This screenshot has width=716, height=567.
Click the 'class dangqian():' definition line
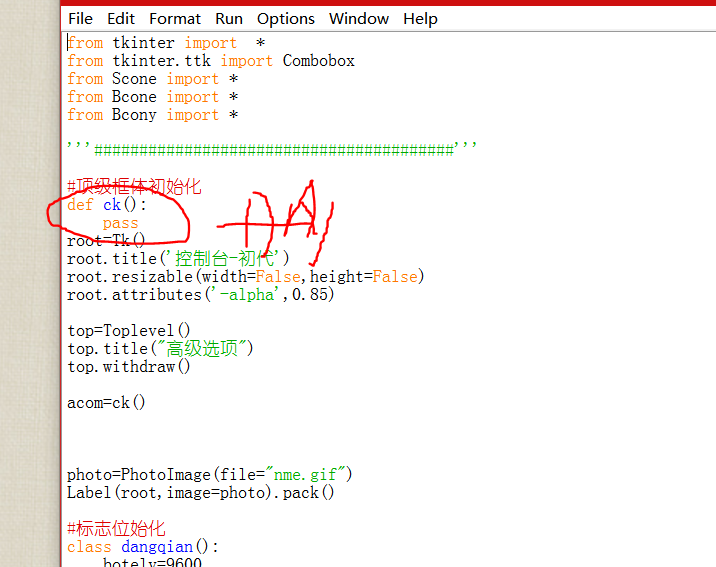pos(142,547)
